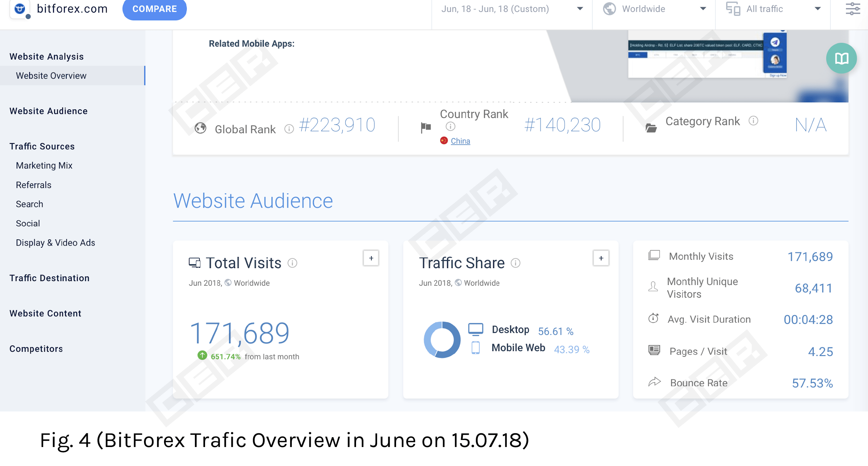868x466 pixels.
Task: Open the filter settings sliders icon
Action: (x=853, y=9)
